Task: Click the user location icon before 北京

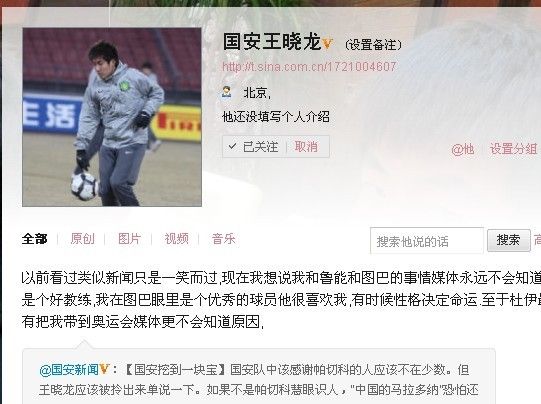Action: [227, 92]
